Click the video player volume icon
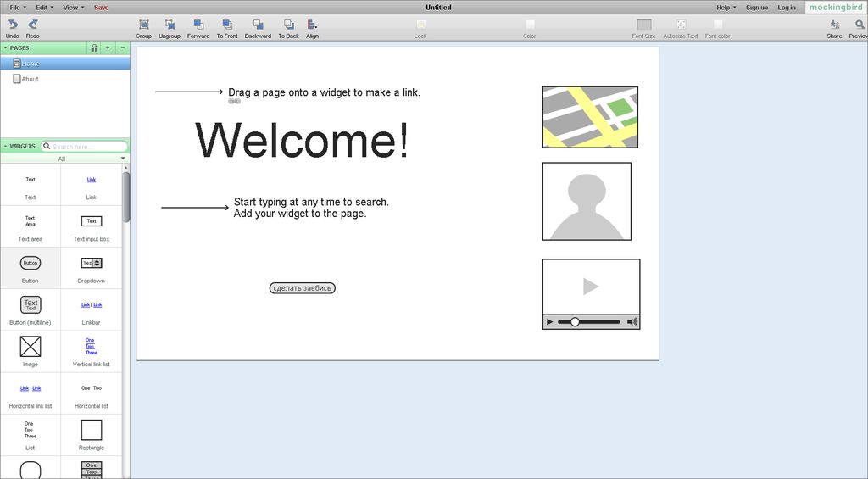This screenshot has height=479, width=868. pyautogui.click(x=632, y=321)
